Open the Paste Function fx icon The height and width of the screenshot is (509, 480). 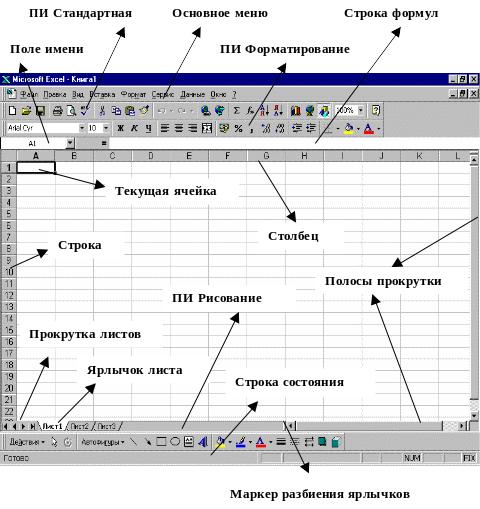coord(250,111)
